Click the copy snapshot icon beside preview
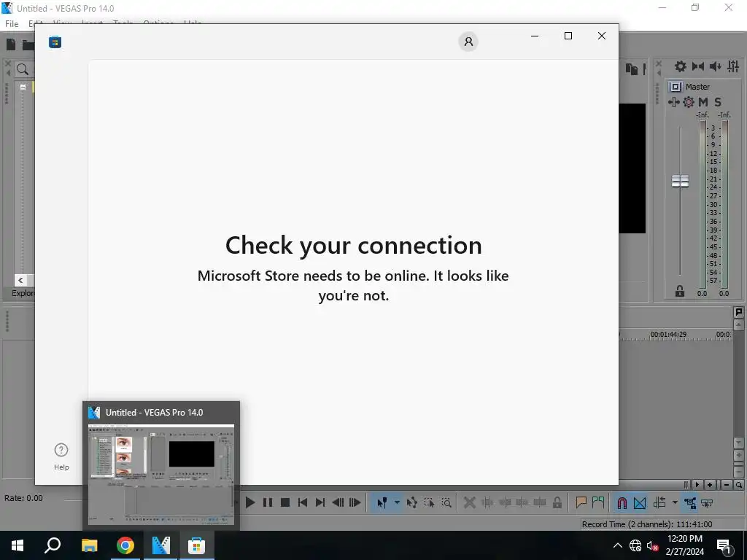This screenshot has height=560, width=747. tap(632, 69)
